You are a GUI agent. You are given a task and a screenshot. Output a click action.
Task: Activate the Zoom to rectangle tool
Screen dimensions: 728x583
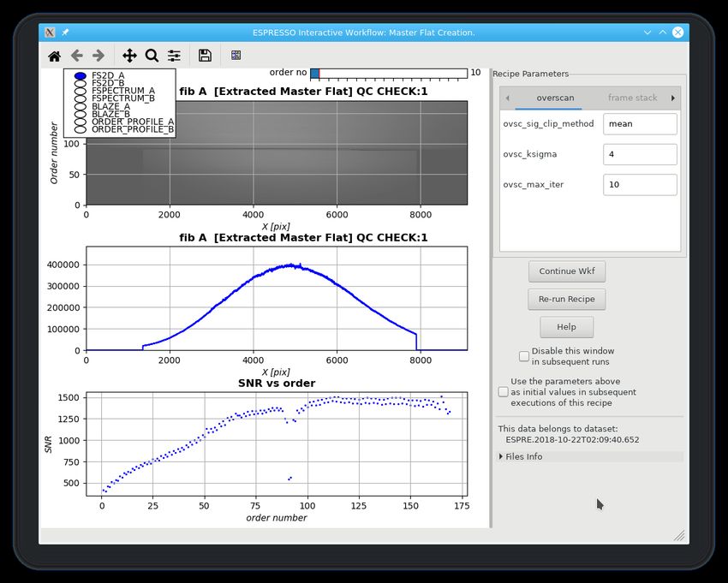[152, 56]
